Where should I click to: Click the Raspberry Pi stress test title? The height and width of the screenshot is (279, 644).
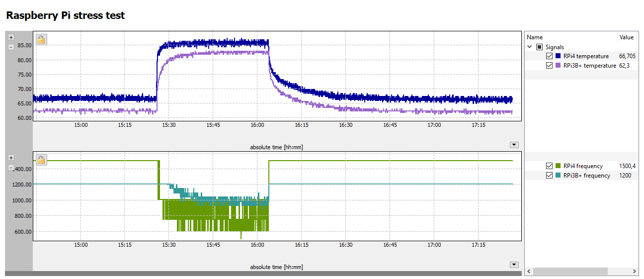[x=65, y=15]
